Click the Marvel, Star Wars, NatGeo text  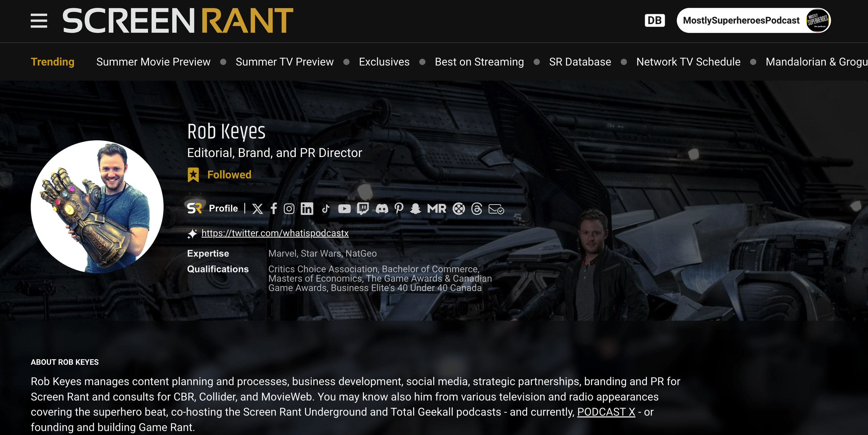click(323, 254)
